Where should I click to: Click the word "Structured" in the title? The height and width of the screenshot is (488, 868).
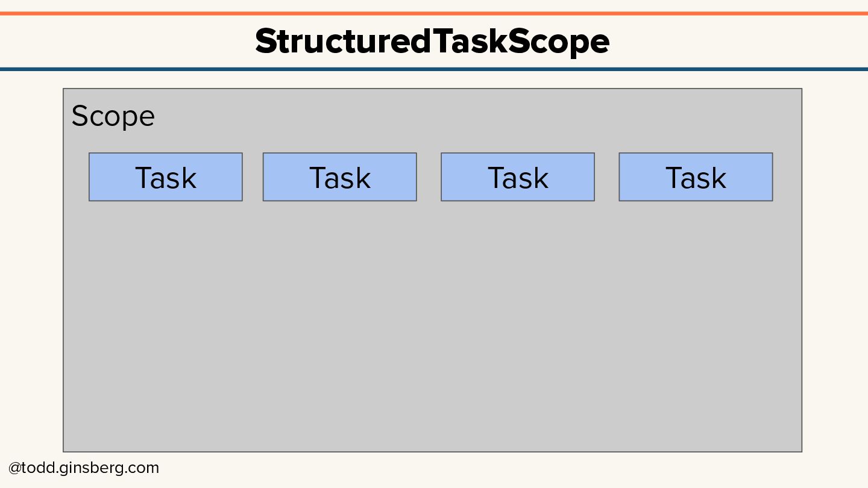coord(342,42)
